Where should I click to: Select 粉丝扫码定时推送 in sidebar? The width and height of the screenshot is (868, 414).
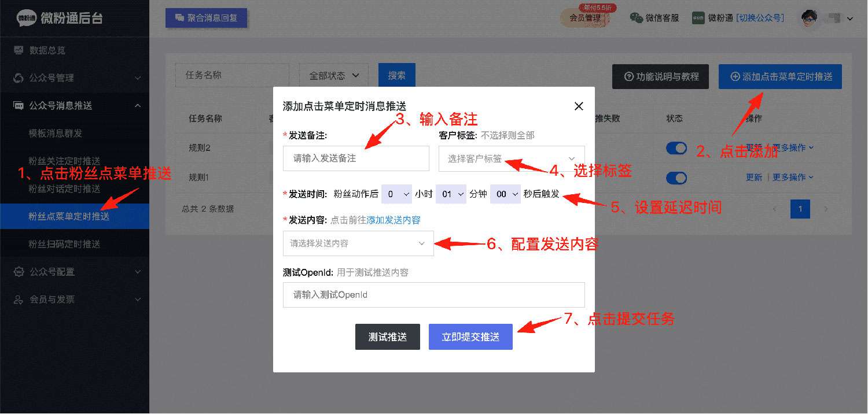coord(64,244)
